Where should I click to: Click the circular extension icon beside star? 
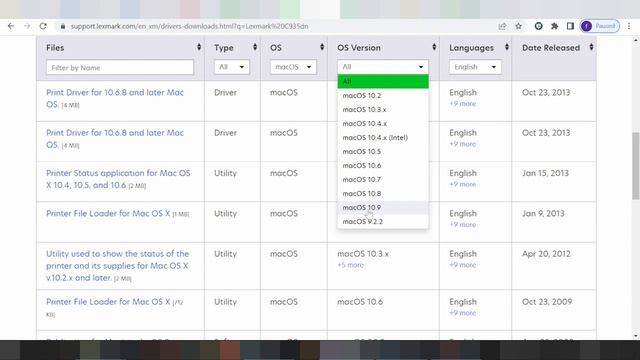538,26
